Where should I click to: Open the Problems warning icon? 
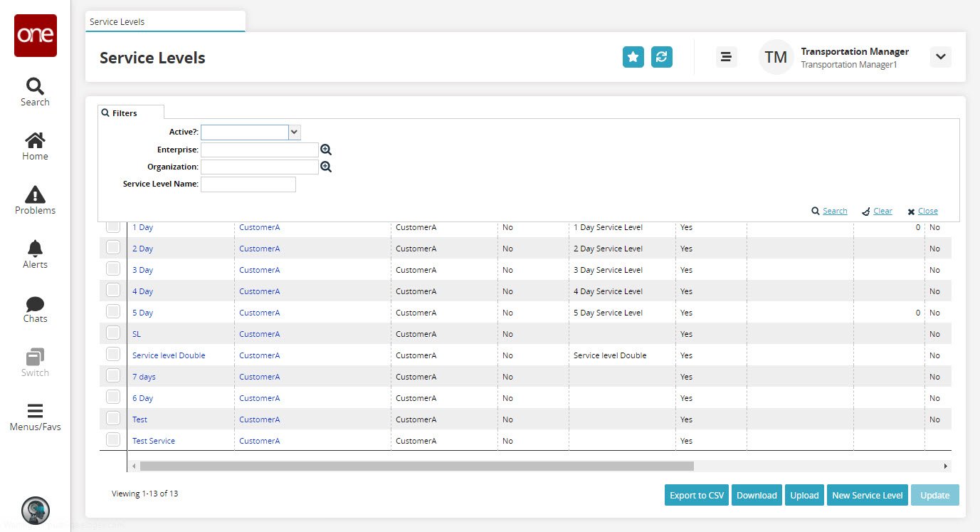(35, 201)
